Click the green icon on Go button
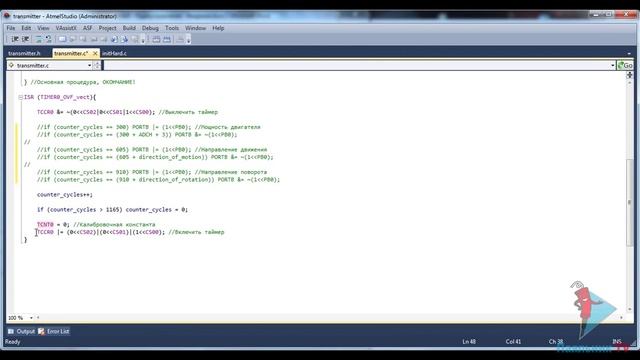 [621, 65]
